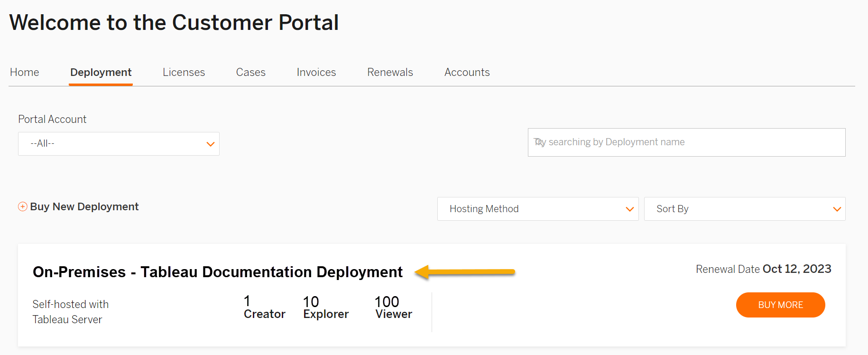Open the Accounts tab
Image resolution: width=868 pixels, height=355 pixels.
(x=467, y=72)
